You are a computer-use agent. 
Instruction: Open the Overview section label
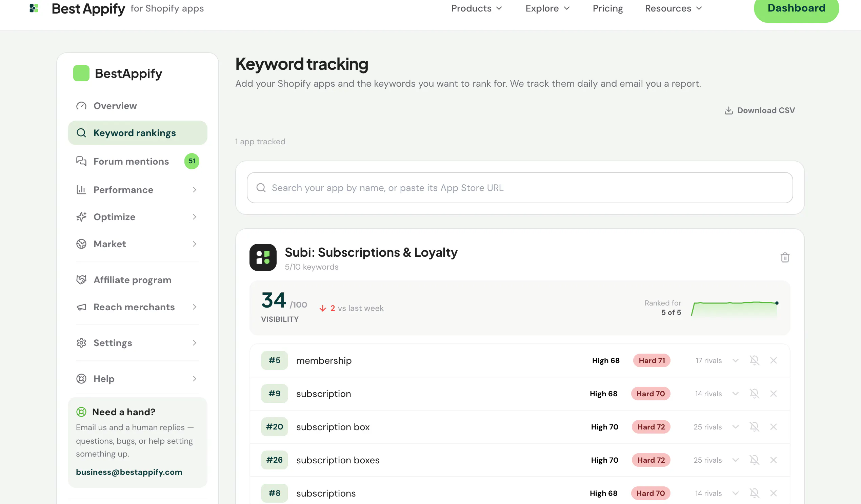click(115, 106)
